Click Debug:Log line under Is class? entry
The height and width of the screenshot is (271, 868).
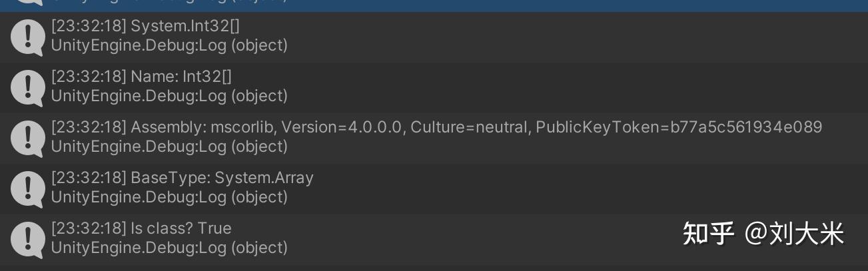point(169,248)
